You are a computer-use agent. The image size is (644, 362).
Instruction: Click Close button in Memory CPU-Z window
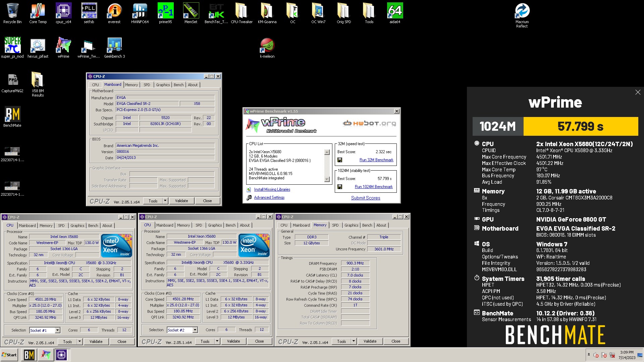click(x=396, y=341)
